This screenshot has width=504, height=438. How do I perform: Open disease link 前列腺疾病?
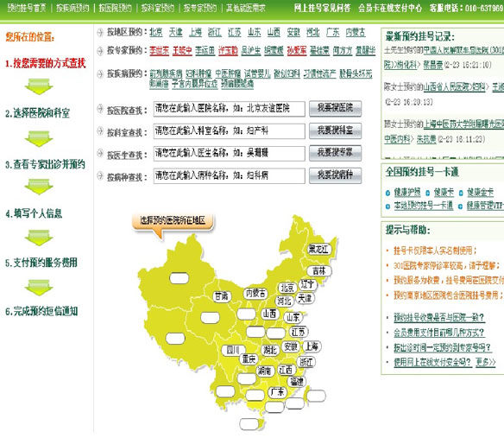click(x=166, y=73)
